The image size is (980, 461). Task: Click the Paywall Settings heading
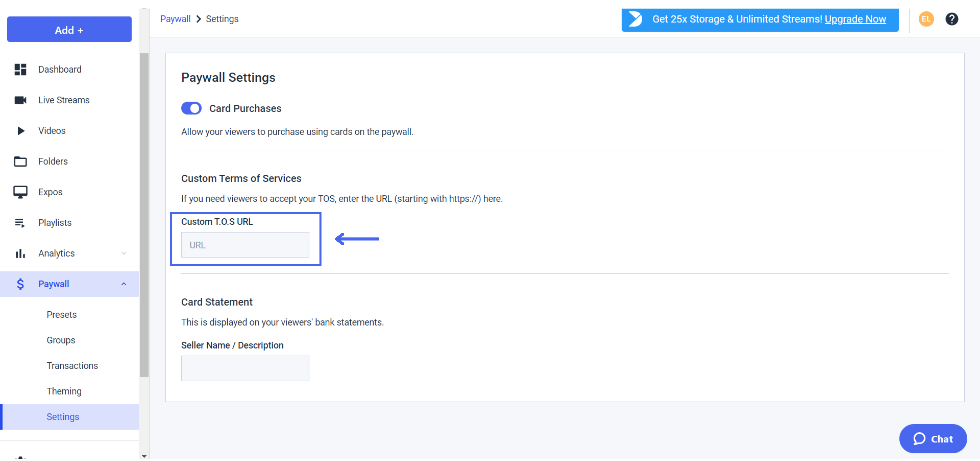pyautogui.click(x=228, y=77)
